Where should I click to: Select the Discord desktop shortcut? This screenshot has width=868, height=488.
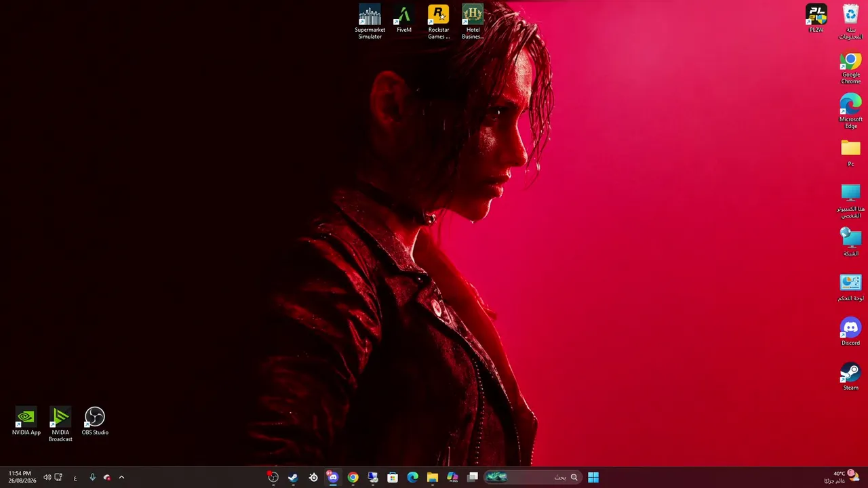point(851,332)
